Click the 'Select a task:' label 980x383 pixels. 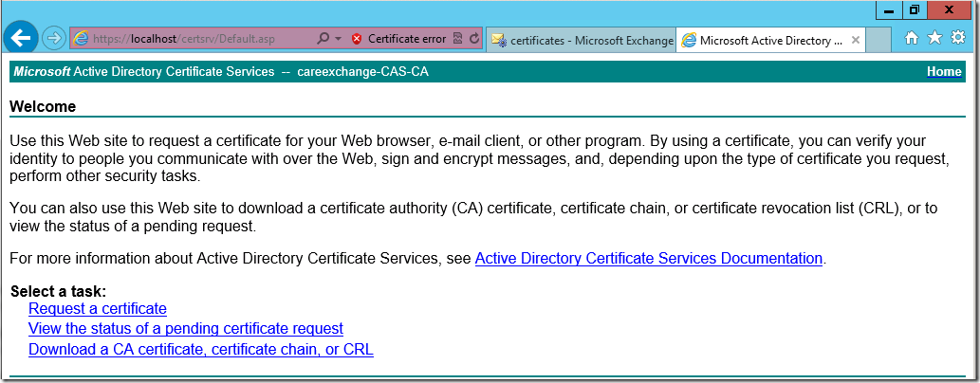point(59,291)
